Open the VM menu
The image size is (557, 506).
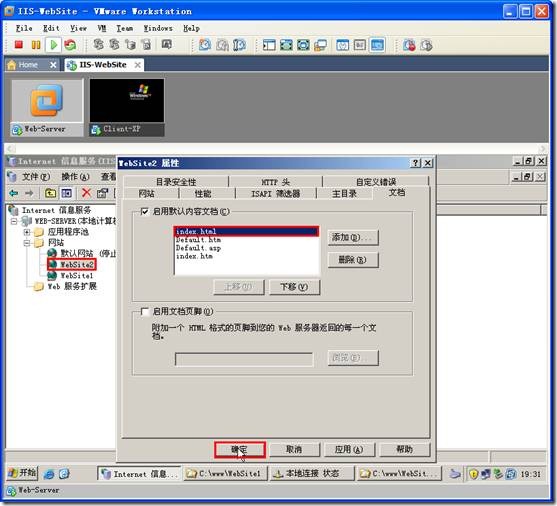pyautogui.click(x=102, y=28)
